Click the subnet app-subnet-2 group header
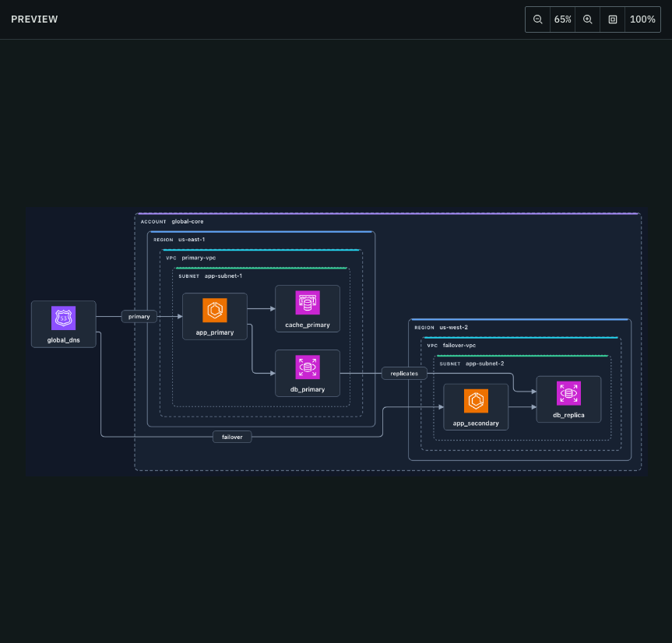672x643 pixels. [x=471, y=364]
